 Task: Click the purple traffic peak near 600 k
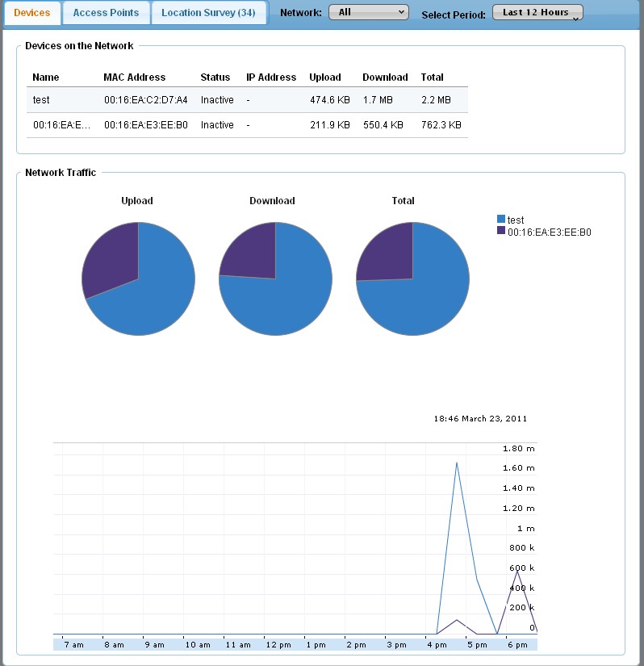pos(517,572)
